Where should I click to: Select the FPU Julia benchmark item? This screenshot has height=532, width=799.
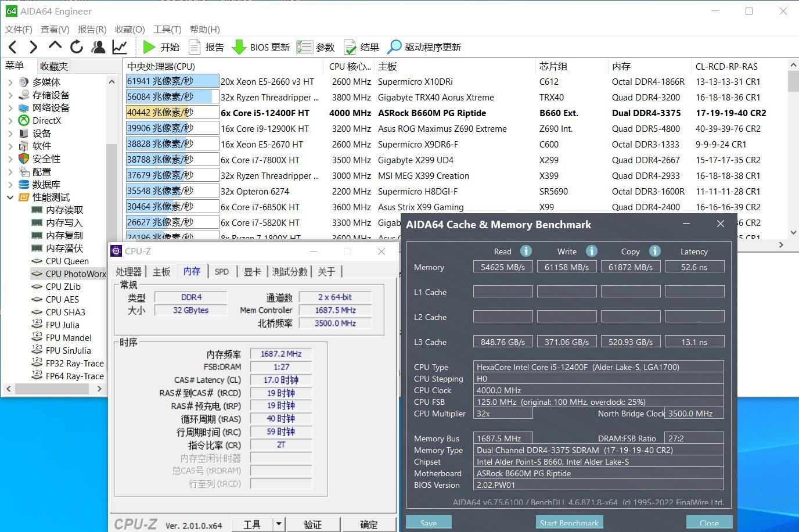tap(62, 325)
